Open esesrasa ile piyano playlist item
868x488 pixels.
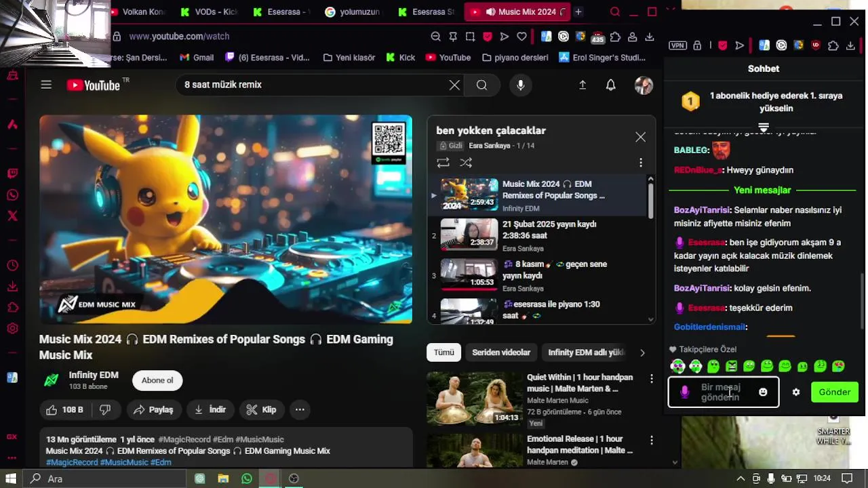click(x=537, y=310)
